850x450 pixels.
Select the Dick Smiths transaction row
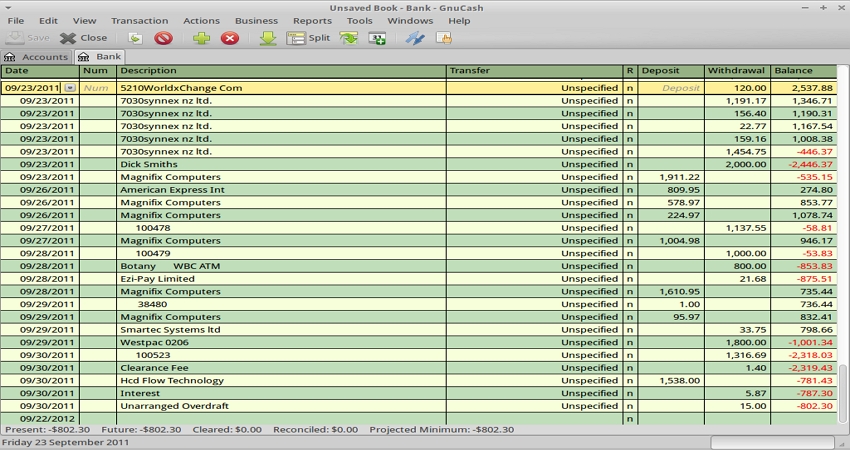tap(418, 164)
